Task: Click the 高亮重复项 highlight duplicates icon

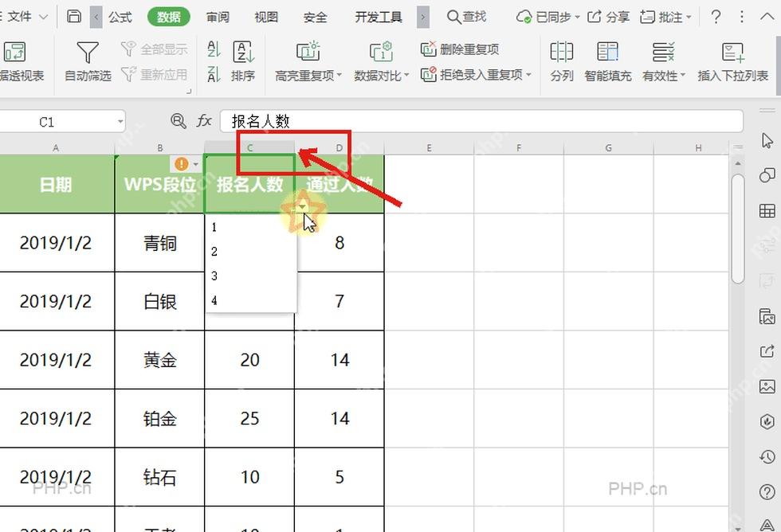Action: [x=308, y=52]
